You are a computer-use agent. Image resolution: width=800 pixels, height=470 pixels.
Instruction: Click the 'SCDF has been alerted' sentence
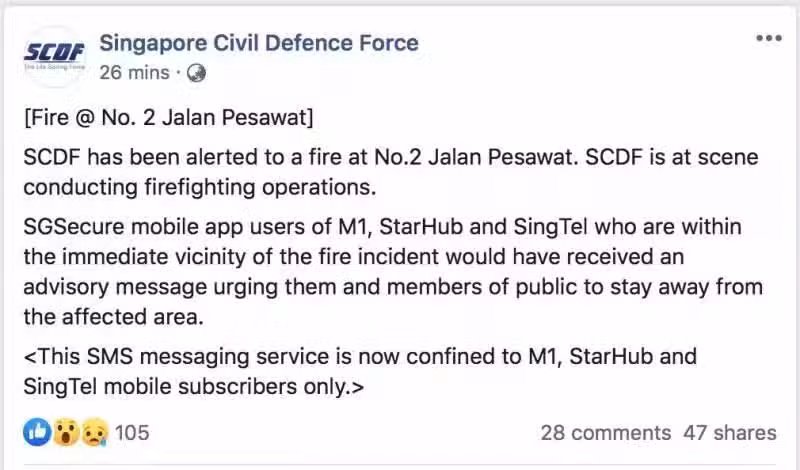[391, 157]
